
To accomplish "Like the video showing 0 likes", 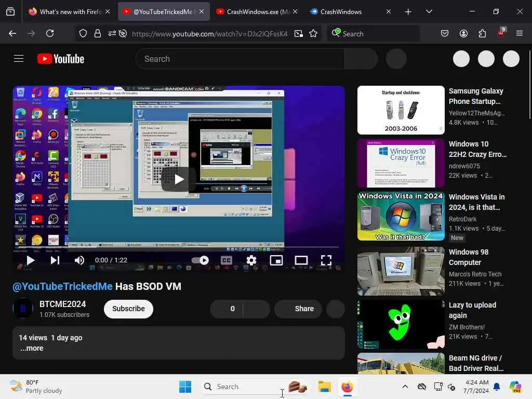I will 227,309.
